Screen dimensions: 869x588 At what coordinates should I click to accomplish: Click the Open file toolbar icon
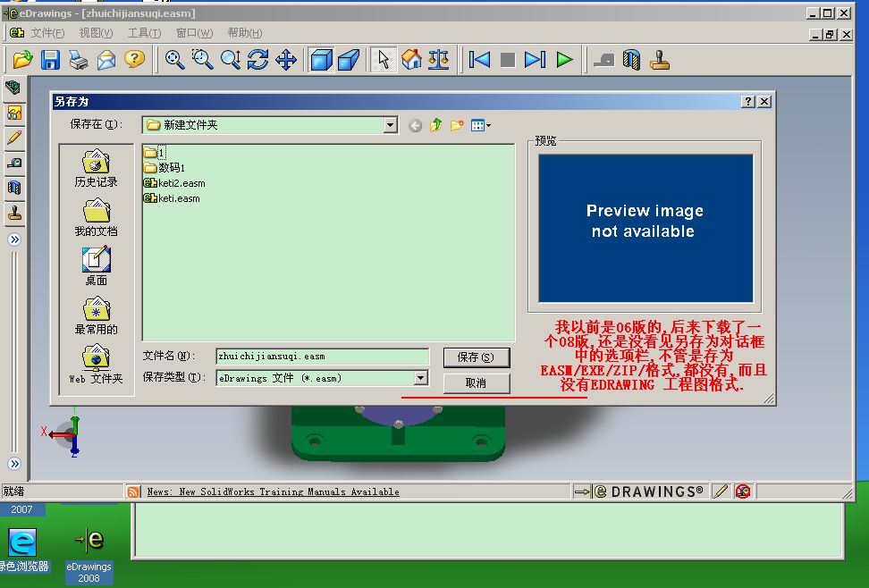pyautogui.click(x=22, y=59)
